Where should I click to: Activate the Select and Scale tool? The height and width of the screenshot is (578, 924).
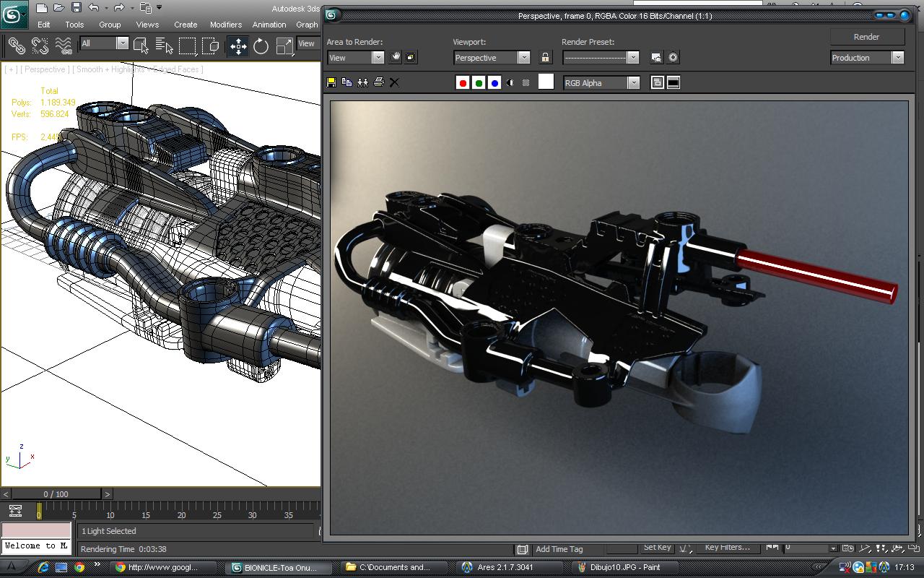click(x=284, y=46)
